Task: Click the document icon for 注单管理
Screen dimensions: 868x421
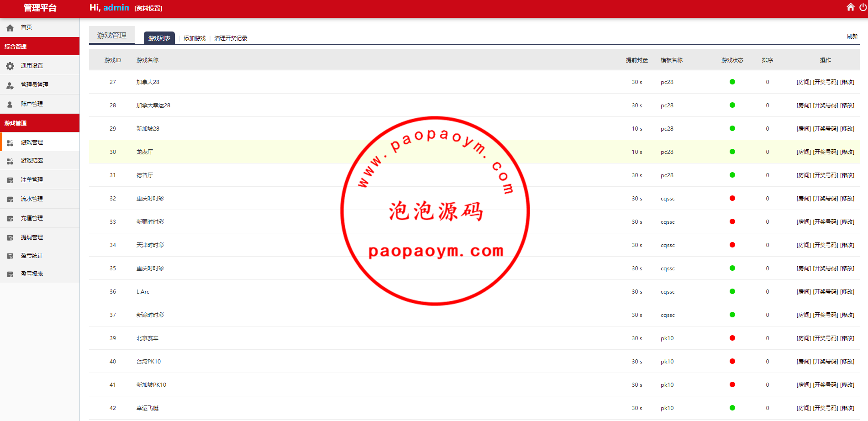Action: click(10, 180)
